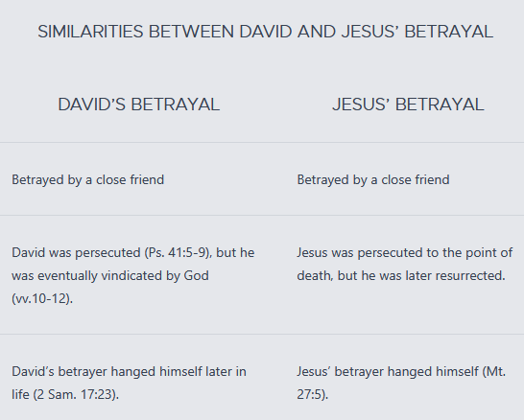This screenshot has width=524, height=420.
Task: Select the 'Jesus' Betrayal' column header
Action: coord(408,105)
